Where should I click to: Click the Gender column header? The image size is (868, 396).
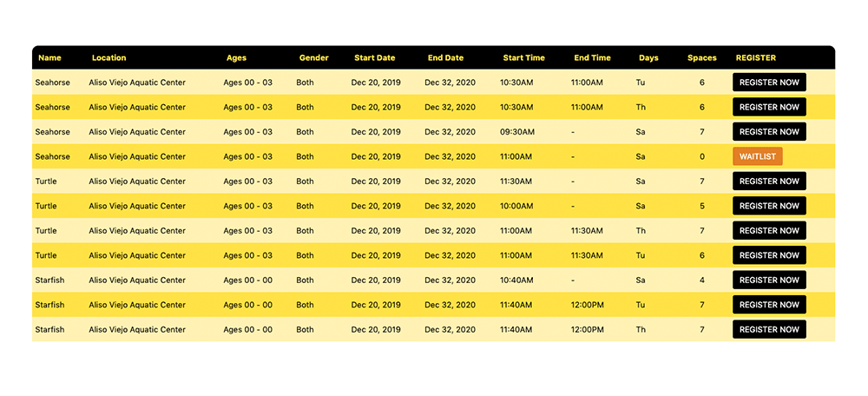tap(313, 58)
